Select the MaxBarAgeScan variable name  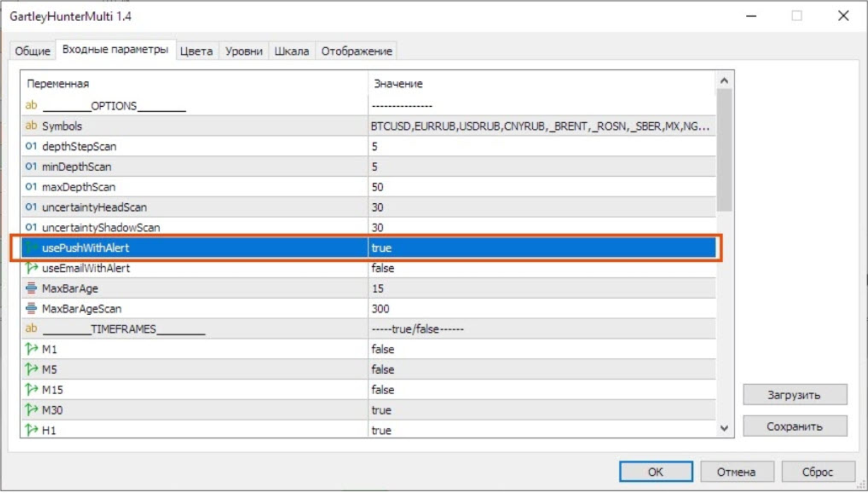tap(82, 309)
